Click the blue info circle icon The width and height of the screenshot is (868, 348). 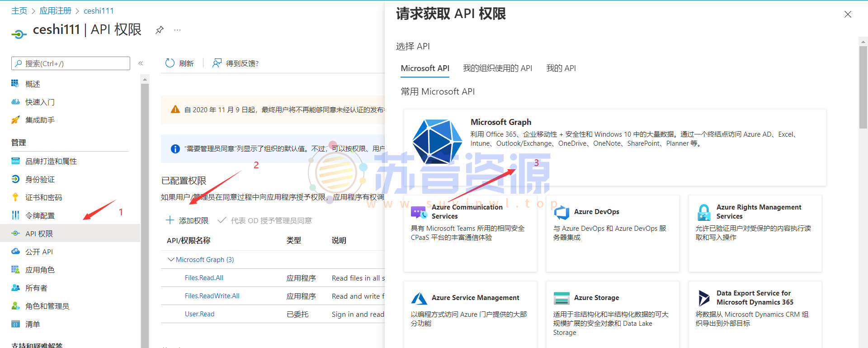pos(175,149)
